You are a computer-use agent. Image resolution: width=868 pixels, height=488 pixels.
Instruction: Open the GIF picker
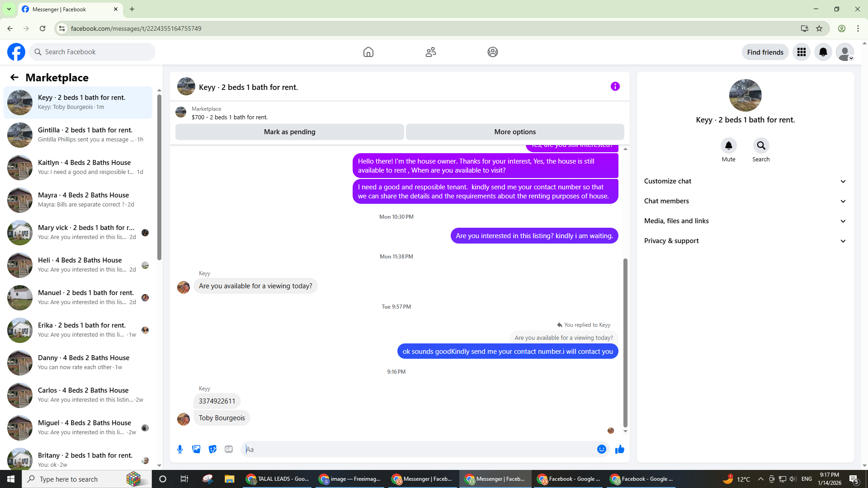(x=229, y=449)
